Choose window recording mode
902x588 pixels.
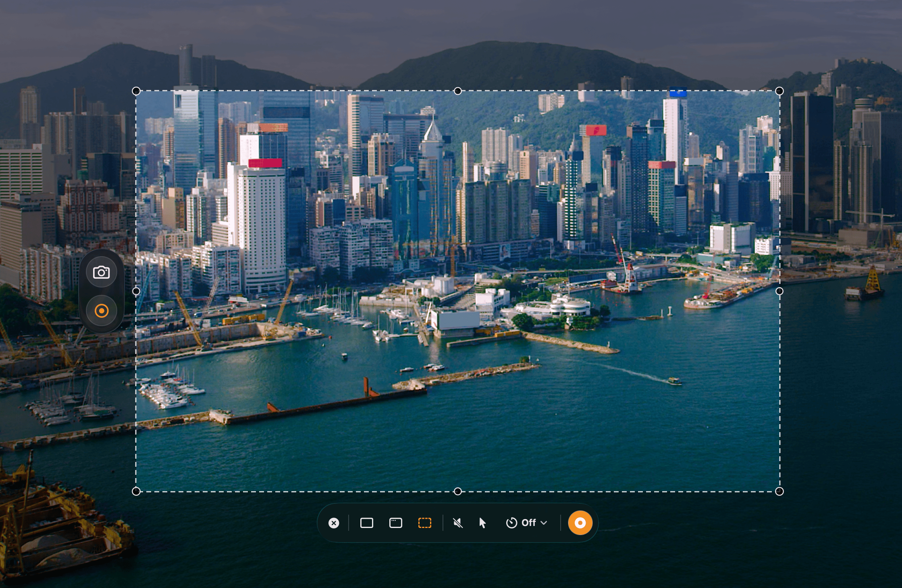click(x=395, y=523)
